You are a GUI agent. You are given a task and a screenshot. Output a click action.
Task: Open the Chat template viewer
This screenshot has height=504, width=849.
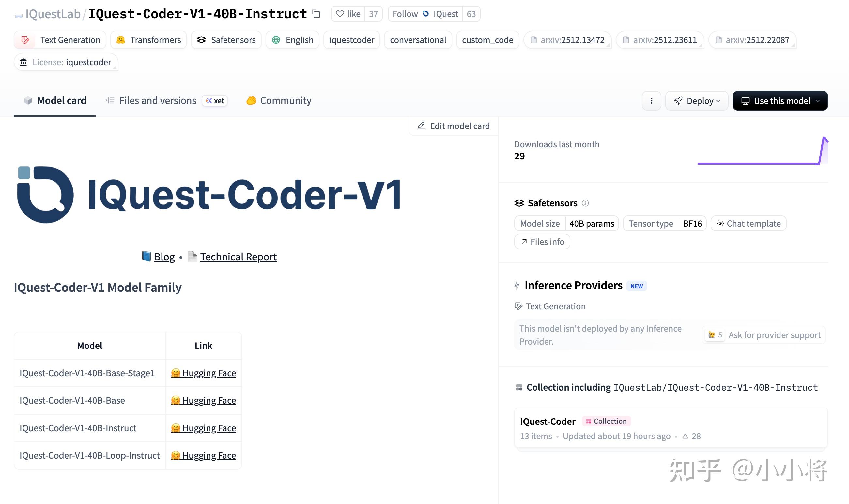pyautogui.click(x=749, y=223)
